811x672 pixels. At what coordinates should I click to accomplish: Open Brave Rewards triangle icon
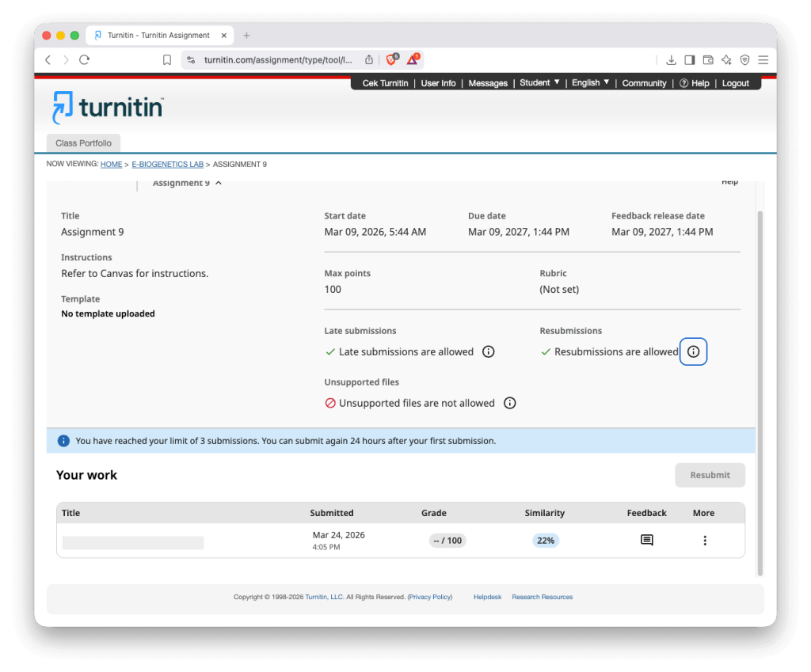(413, 59)
